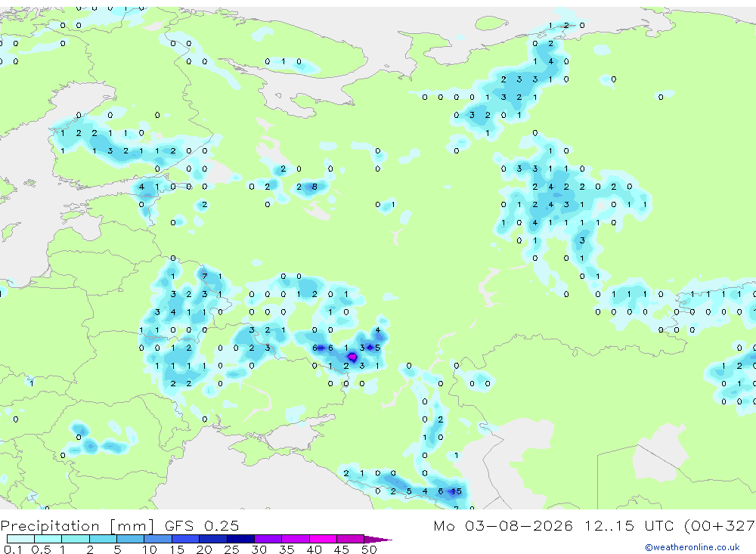Click the "Precipitation [mm]" title text
Image resolution: width=756 pixels, height=554 pixels.
(x=77, y=526)
